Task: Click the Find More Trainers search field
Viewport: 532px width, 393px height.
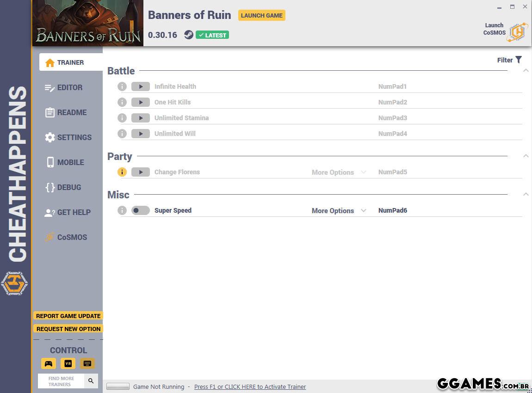Action: tap(61, 381)
